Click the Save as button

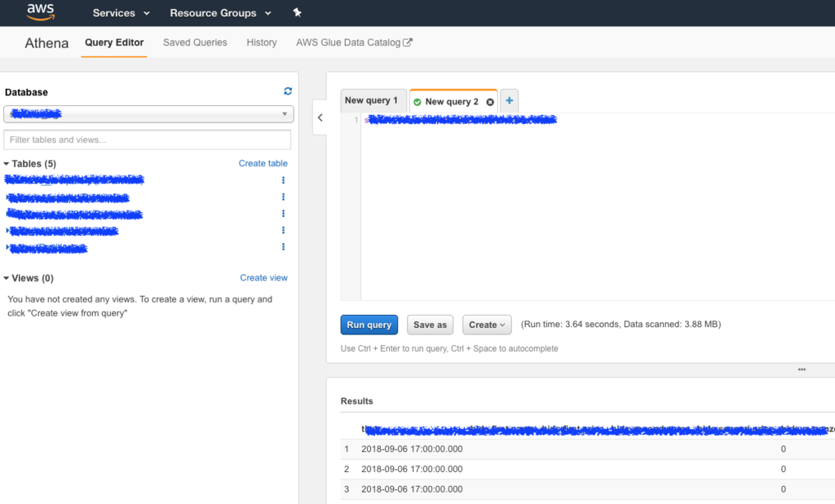tap(431, 325)
